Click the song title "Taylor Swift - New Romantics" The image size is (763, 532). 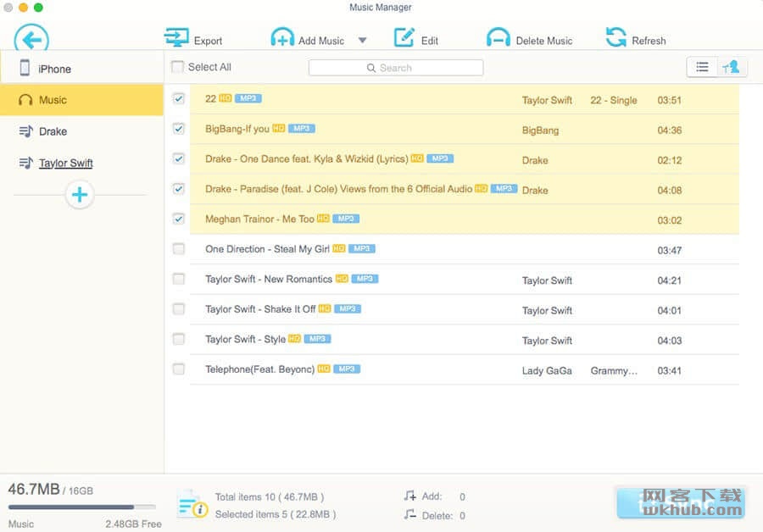click(x=269, y=279)
